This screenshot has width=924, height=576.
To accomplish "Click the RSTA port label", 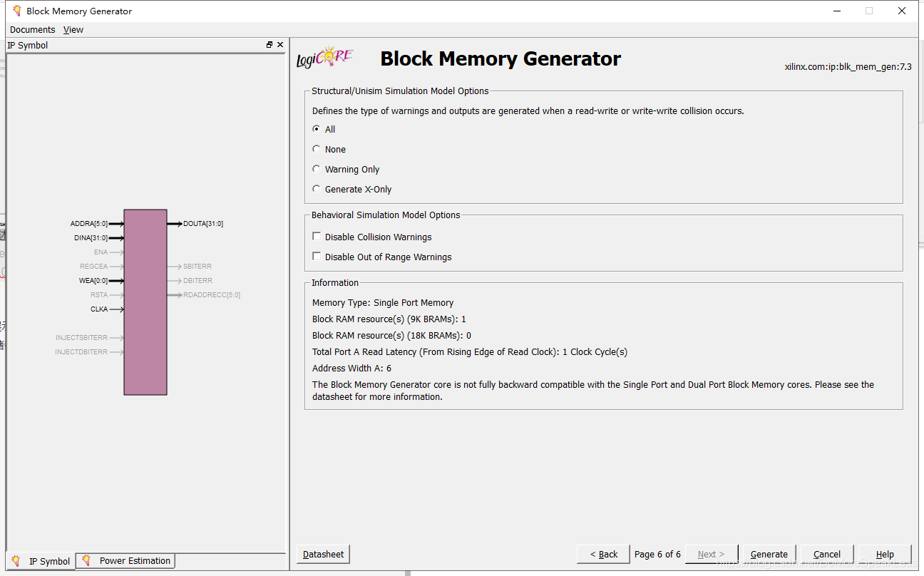I will coord(99,295).
